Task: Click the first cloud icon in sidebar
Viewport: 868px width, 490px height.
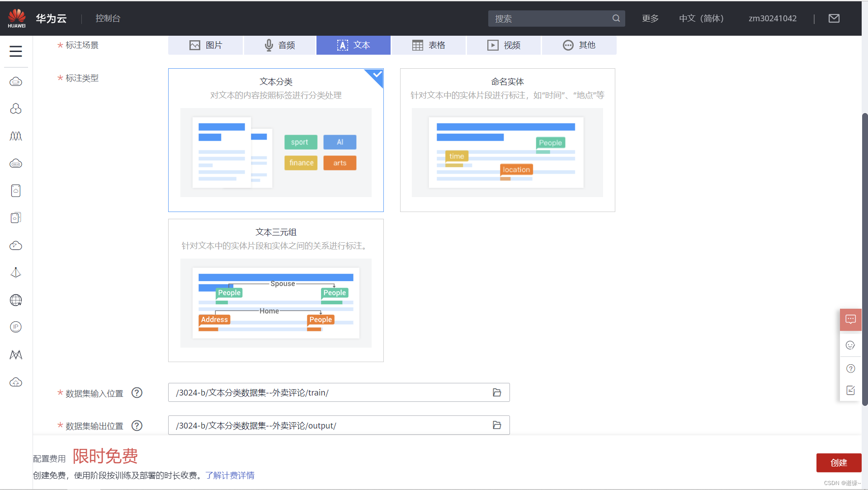Action: [16, 81]
